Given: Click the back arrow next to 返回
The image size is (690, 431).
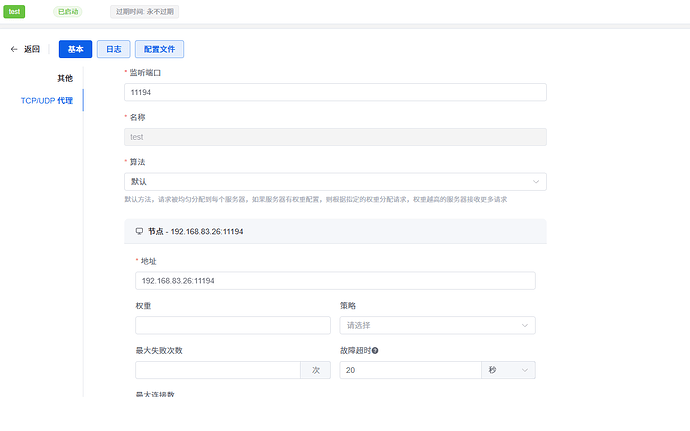Looking at the screenshot, I should pos(14,49).
